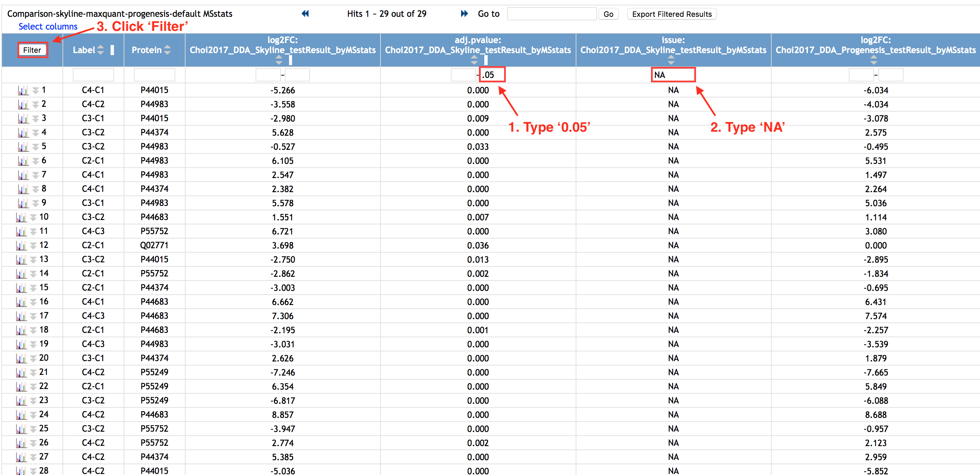Open the row 1 bar chart icon
980x475 pixels.
click(23, 90)
